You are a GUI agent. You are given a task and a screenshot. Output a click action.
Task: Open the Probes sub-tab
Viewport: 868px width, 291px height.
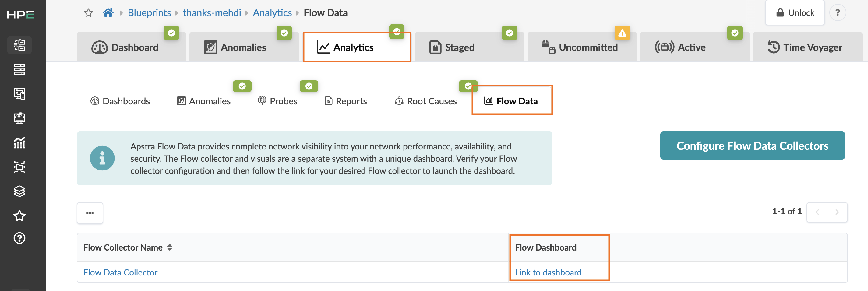point(278,101)
